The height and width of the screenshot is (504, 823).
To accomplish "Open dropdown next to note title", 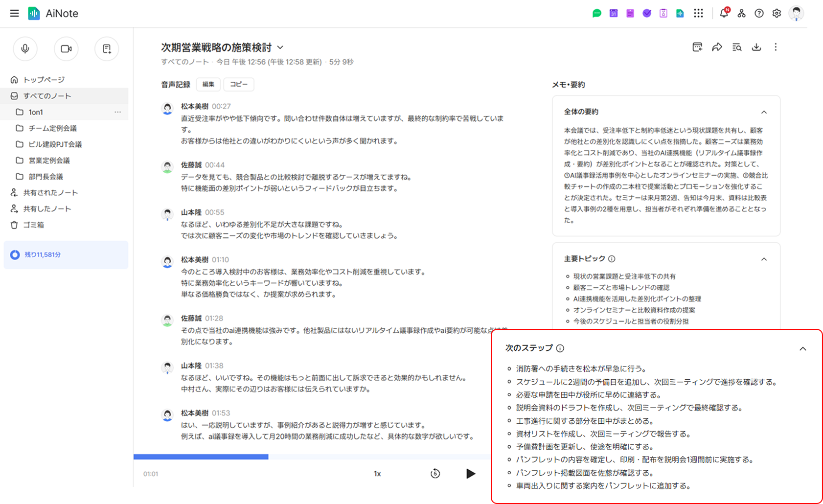I will tap(280, 47).
